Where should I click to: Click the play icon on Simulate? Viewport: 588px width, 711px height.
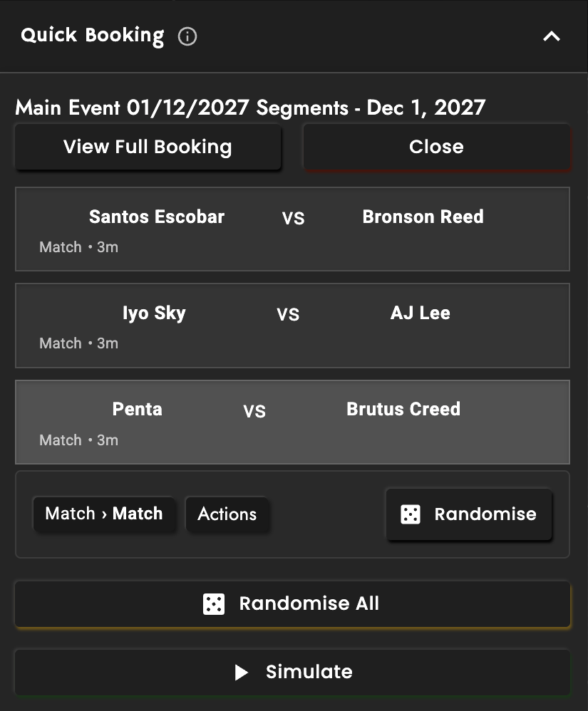tap(242, 673)
